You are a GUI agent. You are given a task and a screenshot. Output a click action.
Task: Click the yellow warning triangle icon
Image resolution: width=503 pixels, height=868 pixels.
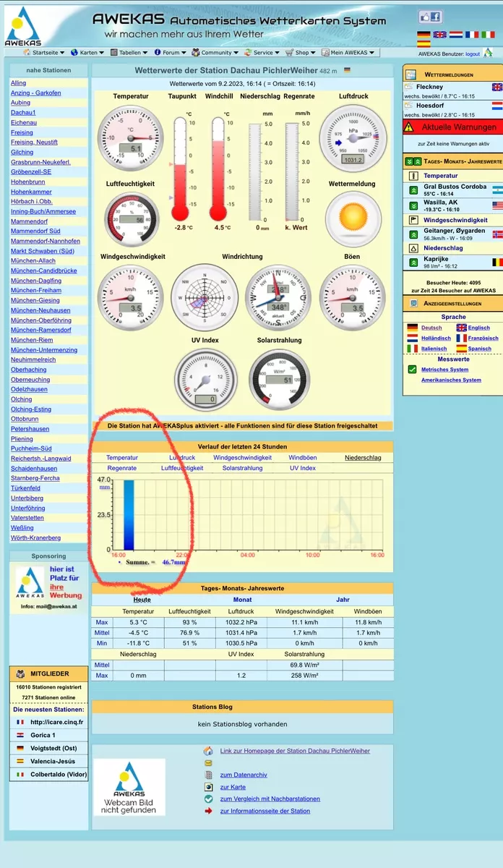[409, 127]
